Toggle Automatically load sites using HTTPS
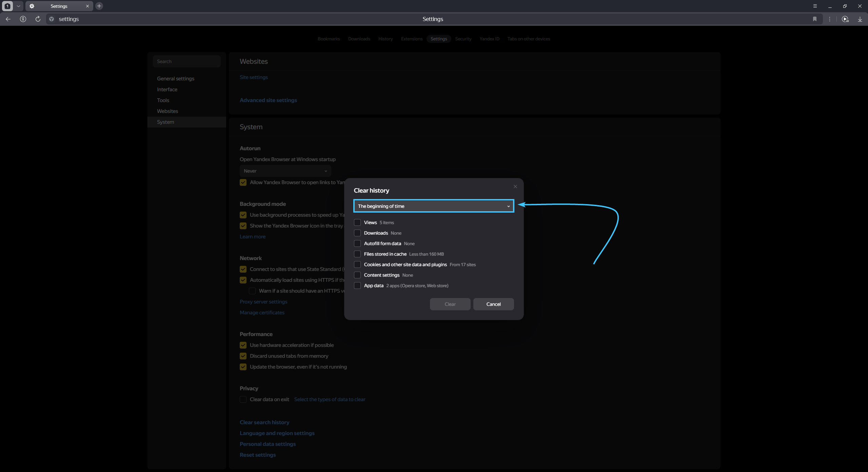This screenshot has height=472, width=868. pyautogui.click(x=243, y=280)
